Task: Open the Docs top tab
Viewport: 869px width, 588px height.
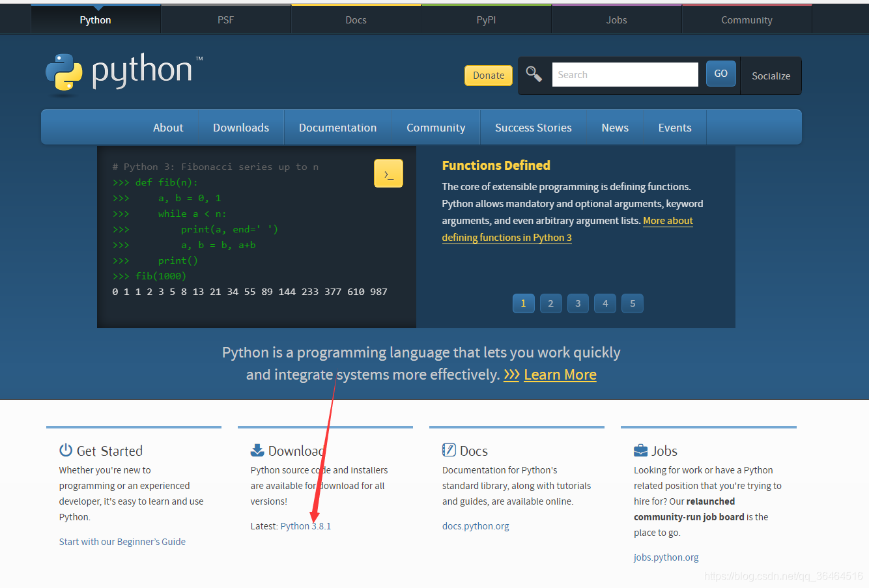Action: point(356,20)
